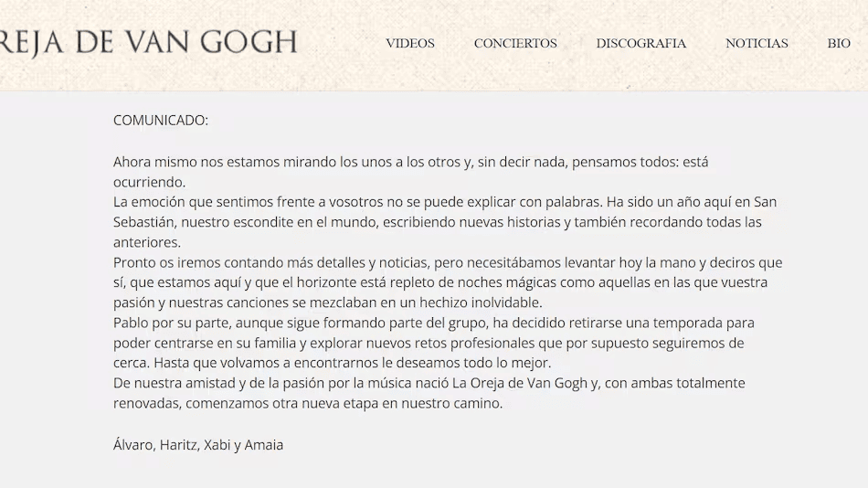
Task: Click the signature line 'Álvaro, Haritz, Xabi y Amaia'
Action: pos(198,445)
